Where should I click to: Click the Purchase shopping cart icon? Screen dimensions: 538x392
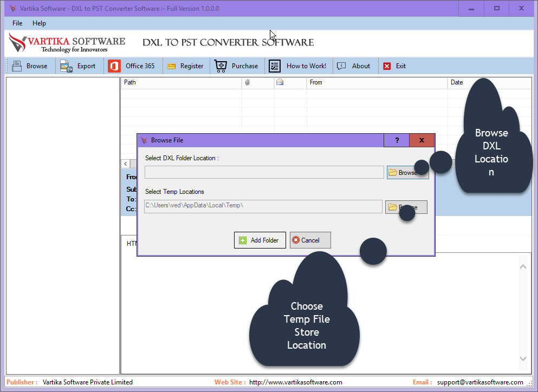click(221, 66)
